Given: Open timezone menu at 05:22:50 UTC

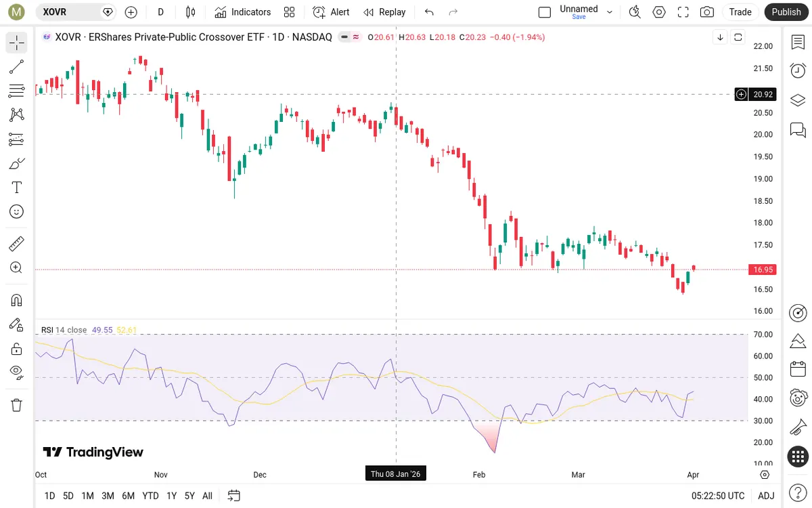Looking at the screenshot, I should tap(718, 496).
